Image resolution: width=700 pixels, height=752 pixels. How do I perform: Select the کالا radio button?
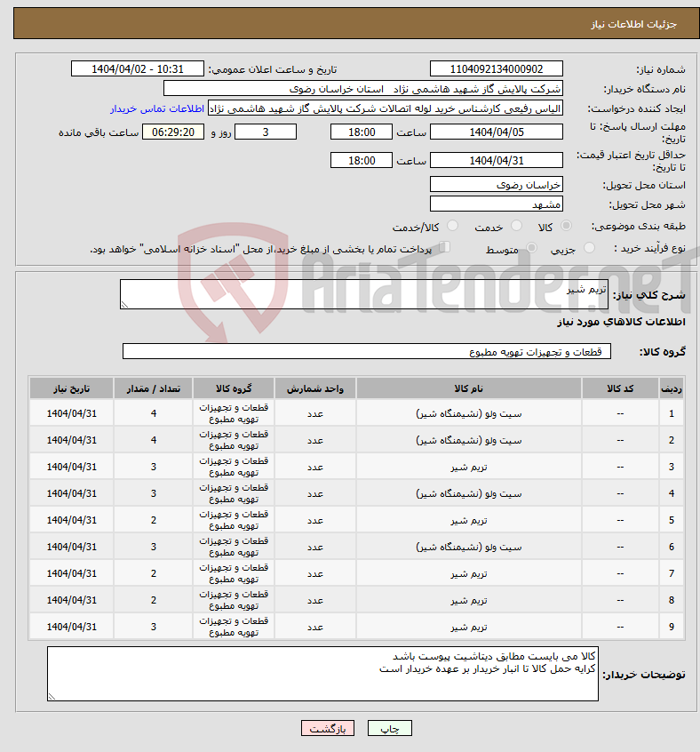point(566,226)
